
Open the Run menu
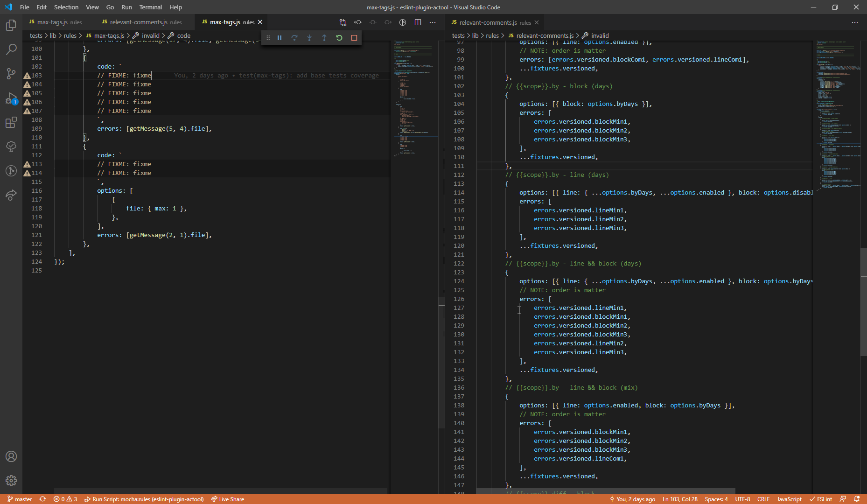(x=126, y=7)
